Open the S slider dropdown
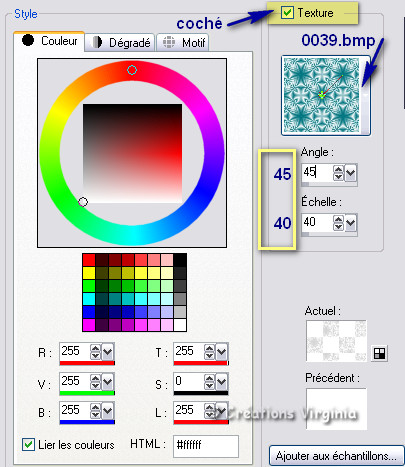Viewport: 405px width, 467px height. click(222, 381)
